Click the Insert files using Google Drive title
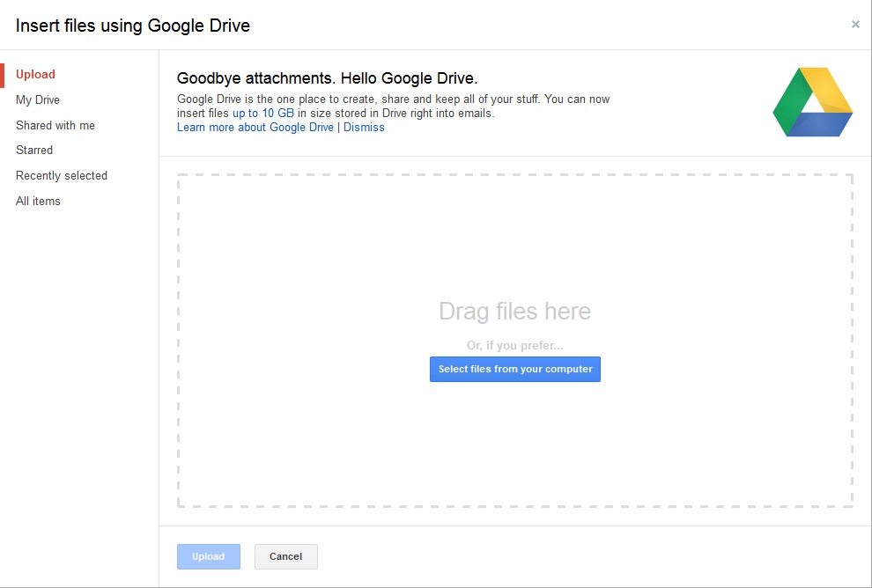The width and height of the screenshot is (872, 588). pos(133,26)
